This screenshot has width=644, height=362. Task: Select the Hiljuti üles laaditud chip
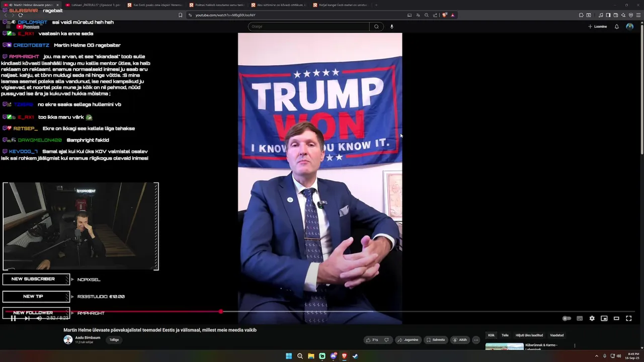click(x=529, y=335)
